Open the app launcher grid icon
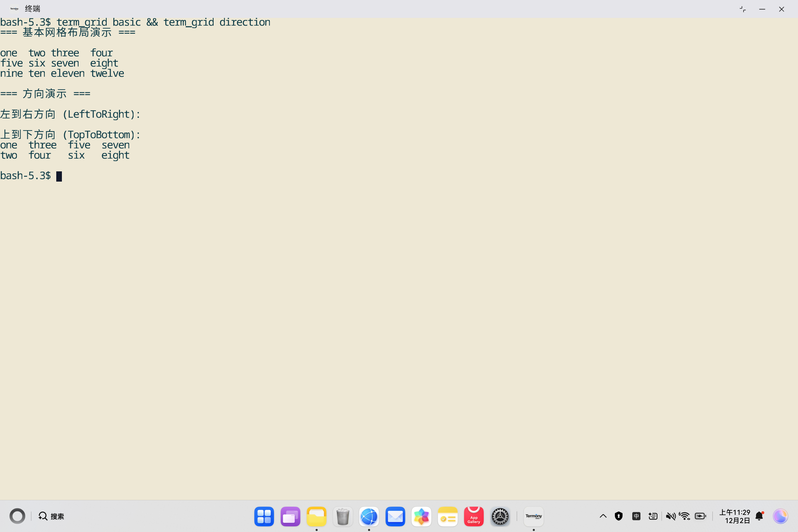 [x=264, y=516]
